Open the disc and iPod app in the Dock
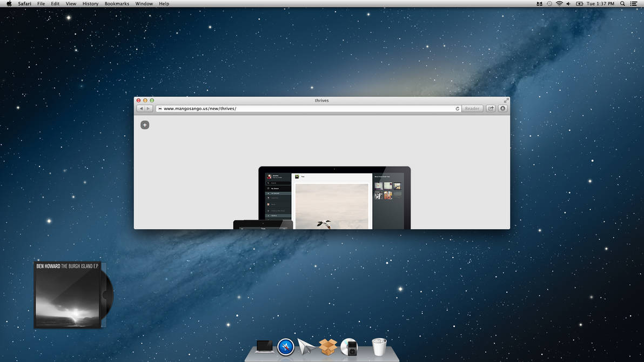The width and height of the screenshot is (644, 362). [350, 347]
